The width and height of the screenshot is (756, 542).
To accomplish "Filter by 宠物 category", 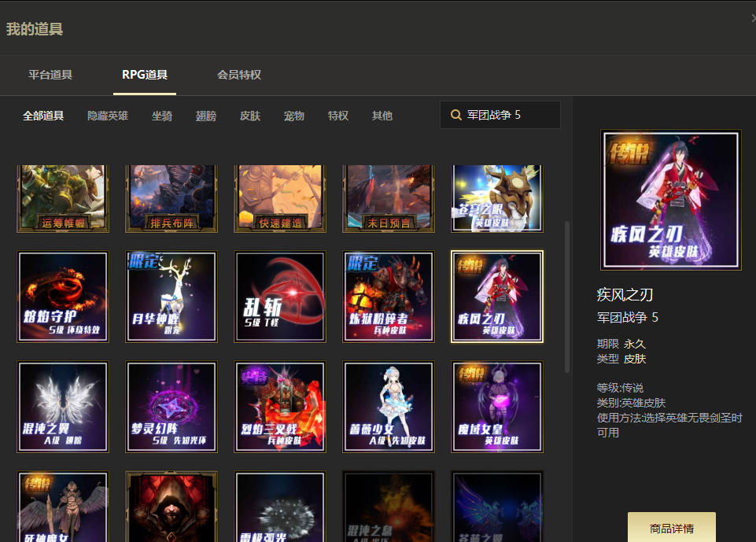I will pos(294,116).
